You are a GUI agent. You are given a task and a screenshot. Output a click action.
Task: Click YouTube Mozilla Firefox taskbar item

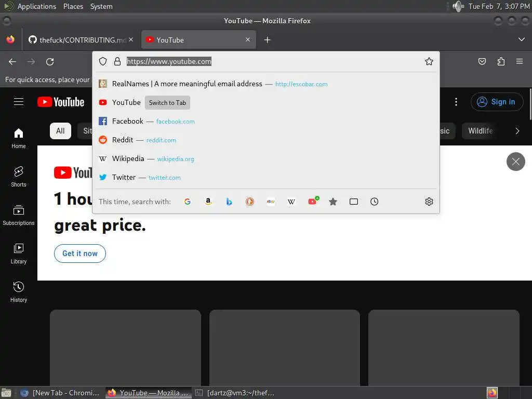[x=148, y=393]
